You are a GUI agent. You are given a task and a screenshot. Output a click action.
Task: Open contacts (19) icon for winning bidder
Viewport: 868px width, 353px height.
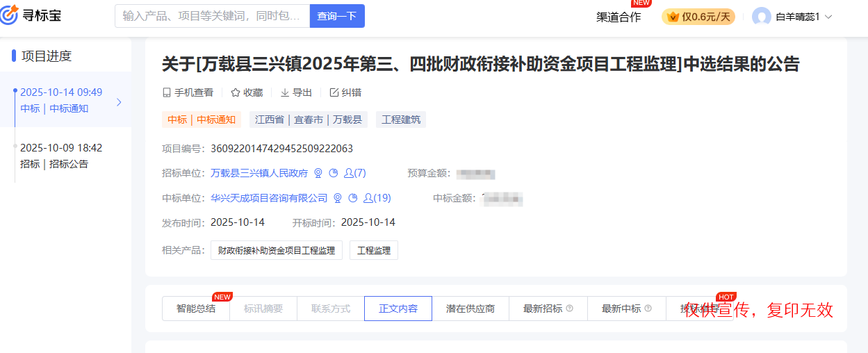[369, 198]
